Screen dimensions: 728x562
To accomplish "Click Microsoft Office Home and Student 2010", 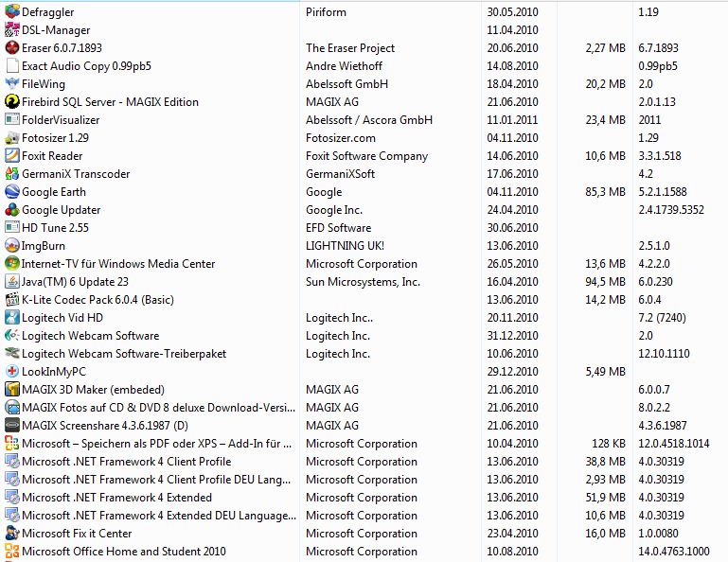I will (x=123, y=552).
